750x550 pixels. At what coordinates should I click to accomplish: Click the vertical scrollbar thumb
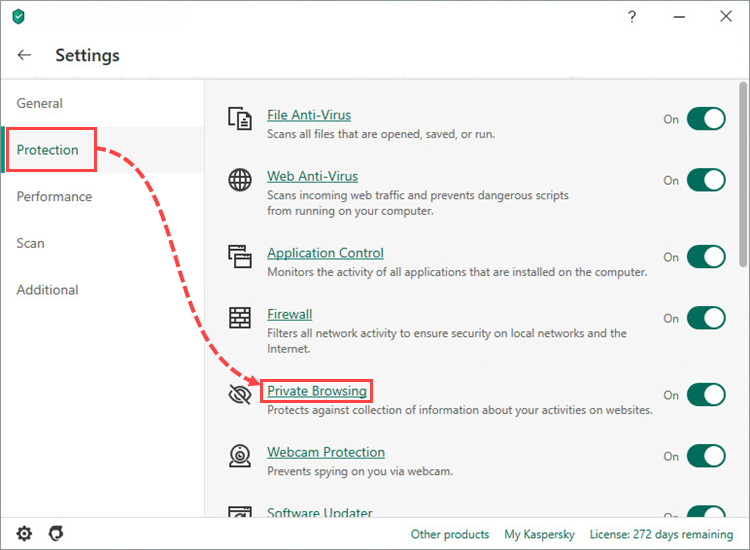tap(742, 174)
